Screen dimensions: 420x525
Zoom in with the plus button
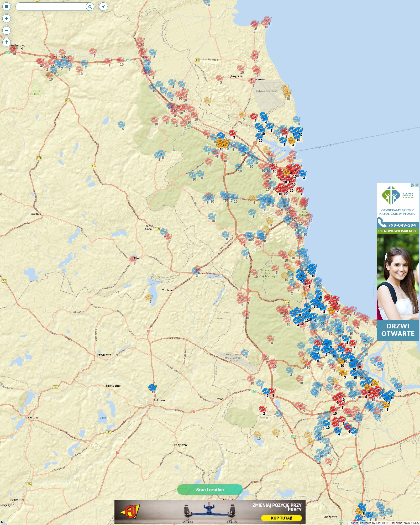pos(7,19)
